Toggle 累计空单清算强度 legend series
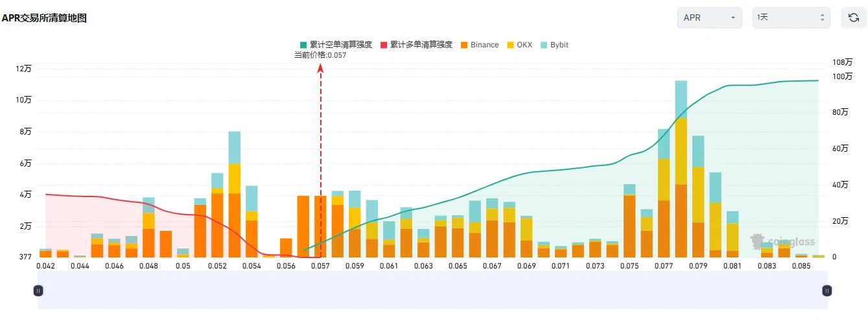Image resolution: width=868 pixels, height=321 pixels. point(336,45)
